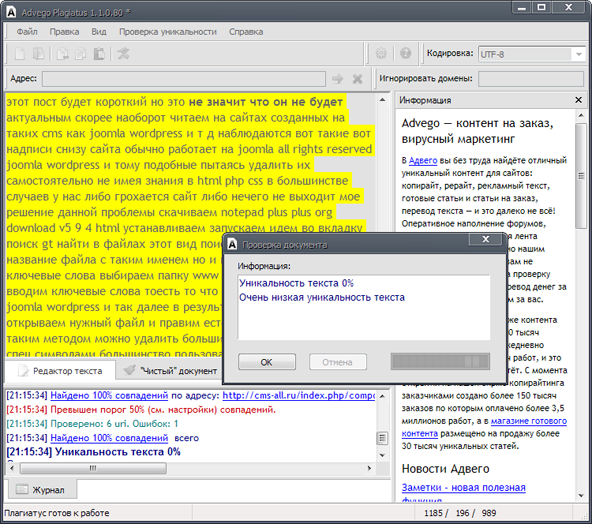Click the Отмена button in dialog
Viewport: 592px width, 524px height.
tap(338, 362)
